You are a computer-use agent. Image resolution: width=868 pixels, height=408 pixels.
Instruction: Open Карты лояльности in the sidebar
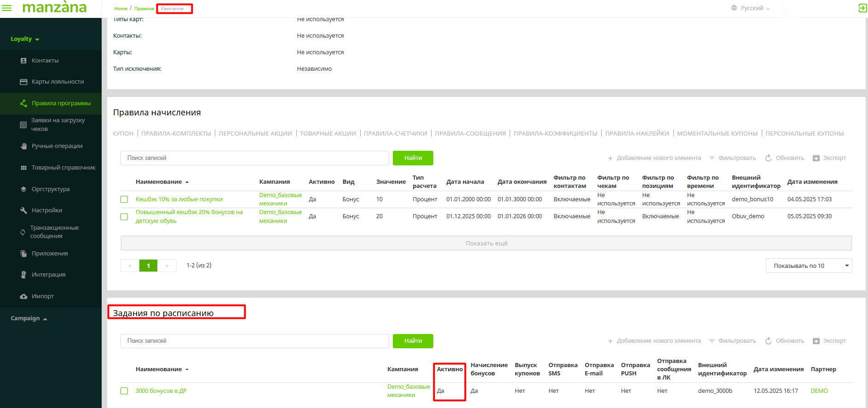point(57,82)
